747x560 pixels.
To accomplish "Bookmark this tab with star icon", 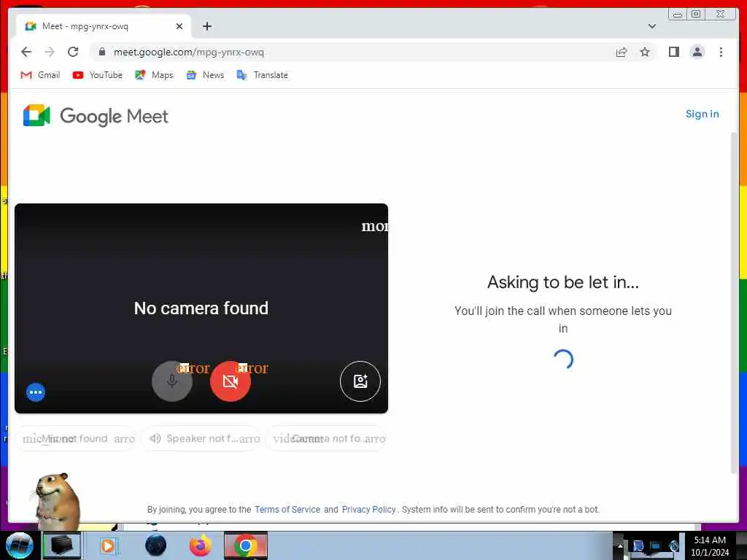I will point(645,52).
